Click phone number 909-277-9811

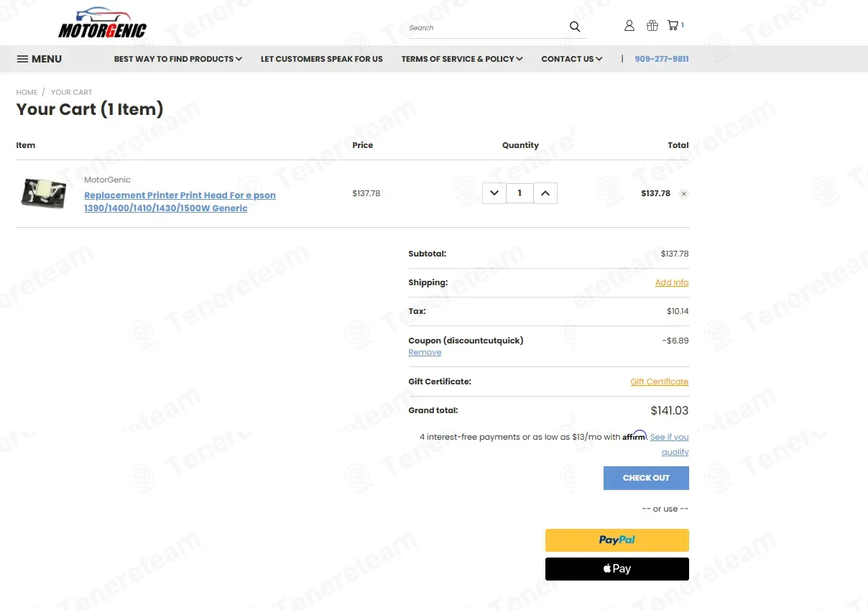[x=662, y=59]
